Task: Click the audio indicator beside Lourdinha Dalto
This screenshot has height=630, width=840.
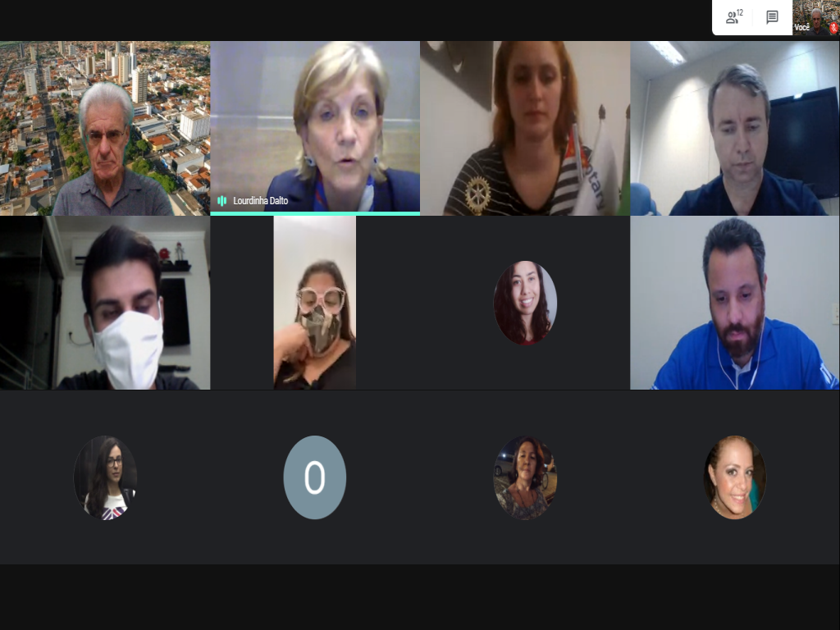Action: pyautogui.click(x=221, y=201)
